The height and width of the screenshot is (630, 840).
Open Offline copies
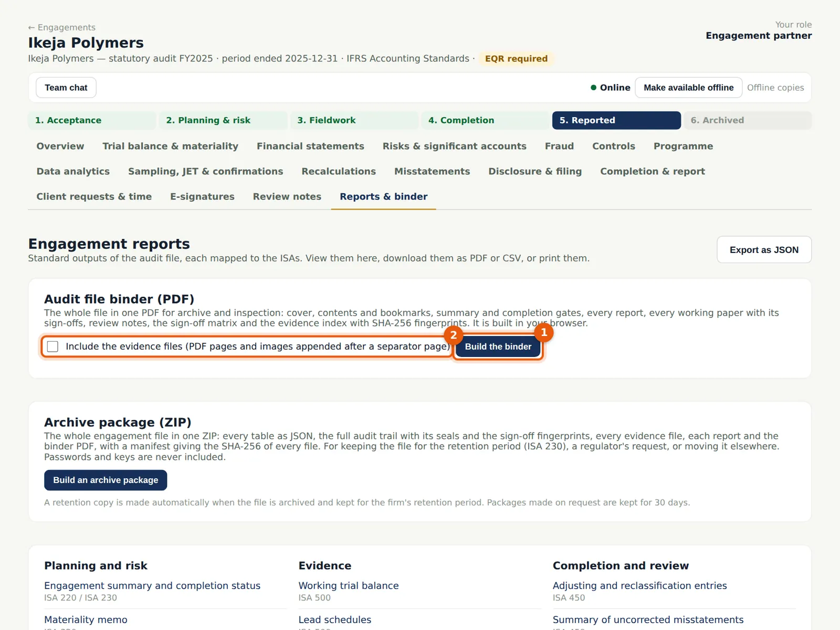coord(775,88)
